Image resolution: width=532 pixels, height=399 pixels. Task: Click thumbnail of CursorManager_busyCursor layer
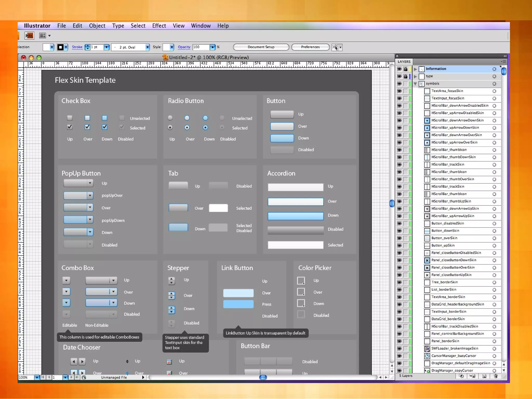(x=427, y=356)
